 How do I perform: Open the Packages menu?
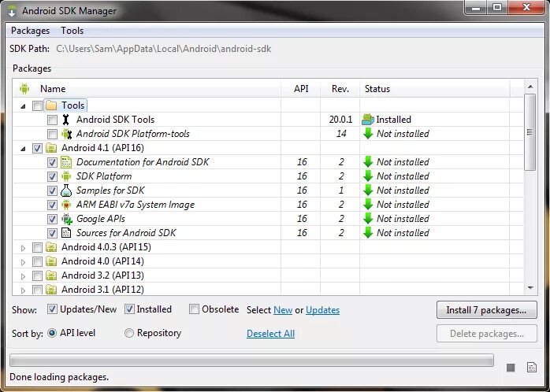point(30,31)
